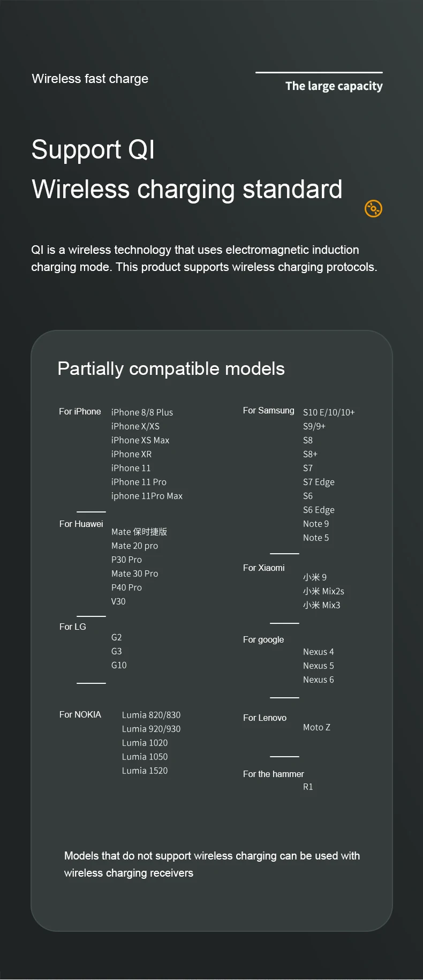Click the "S7 Edge" model entry
Image resolution: width=423 pixels, height=980 pixels.
(x=319, y=482)
